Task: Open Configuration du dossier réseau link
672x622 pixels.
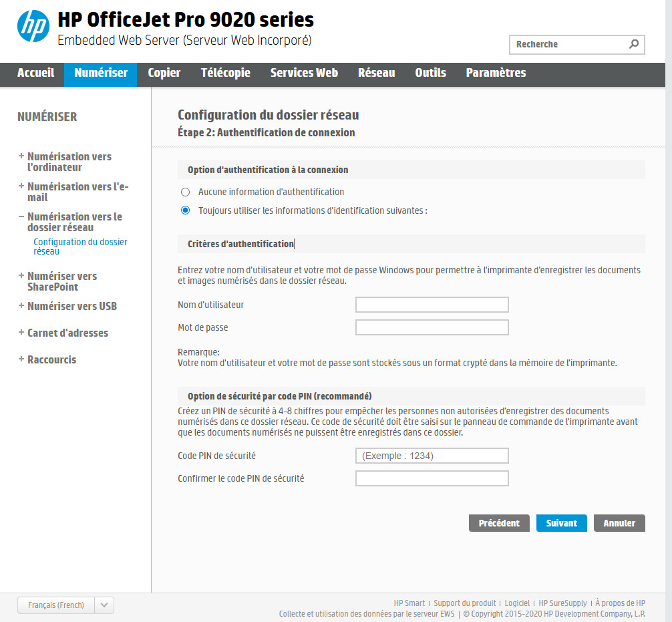Action: click(80, 247)
